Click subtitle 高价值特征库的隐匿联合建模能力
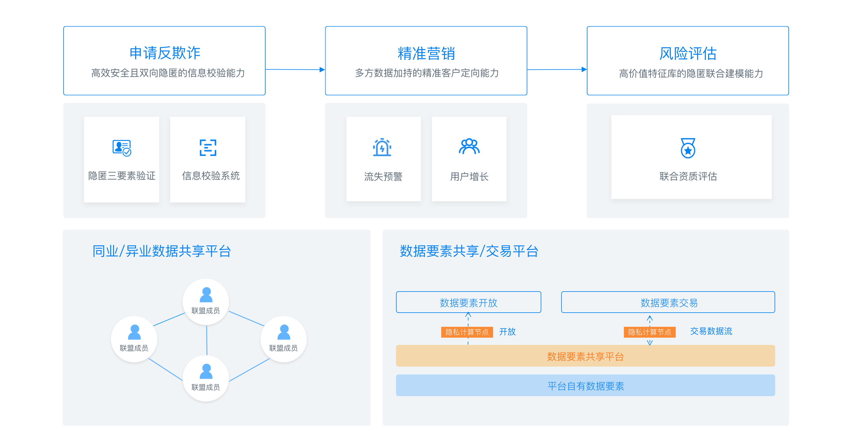The width and height of the screenshot is (868, 448). tap(691, 73)
